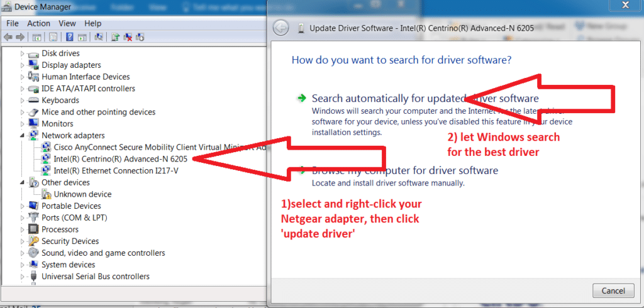The width and height of the screenshot is (644, 308).
Task: Open the Help menu
Action: 93,23
